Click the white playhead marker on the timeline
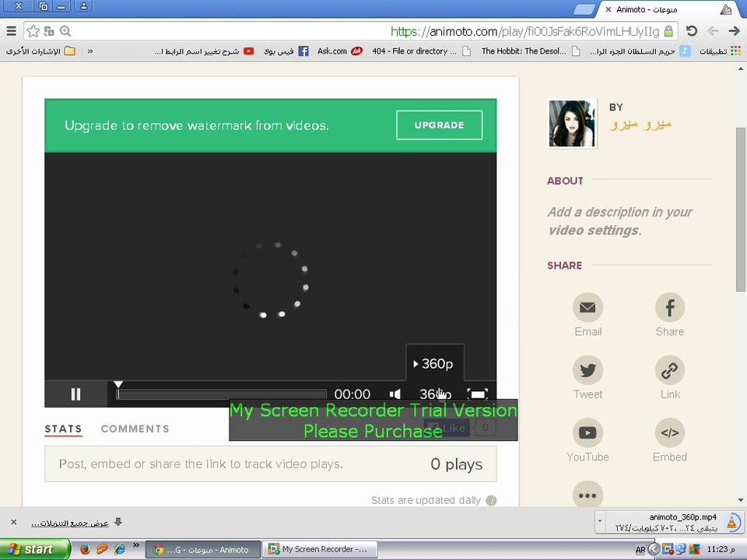 pyautogui.click(x=118, y=384)
